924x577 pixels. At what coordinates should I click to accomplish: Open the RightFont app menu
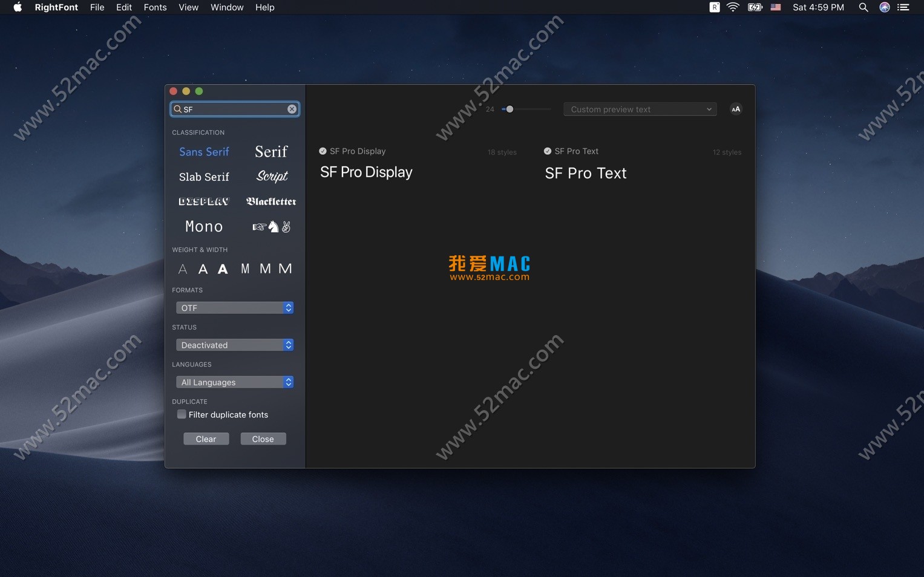pyautogui.click(x=56, y=7)
